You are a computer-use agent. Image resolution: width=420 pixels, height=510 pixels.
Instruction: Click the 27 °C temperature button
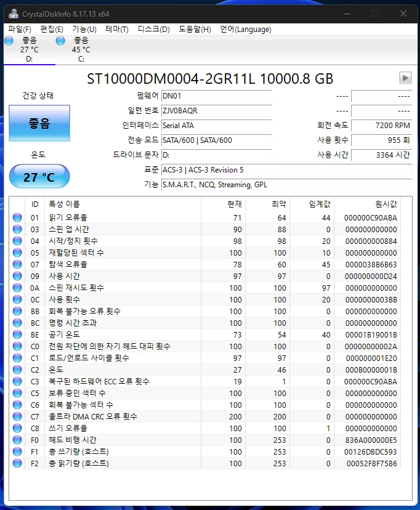[x=39, y=177]
